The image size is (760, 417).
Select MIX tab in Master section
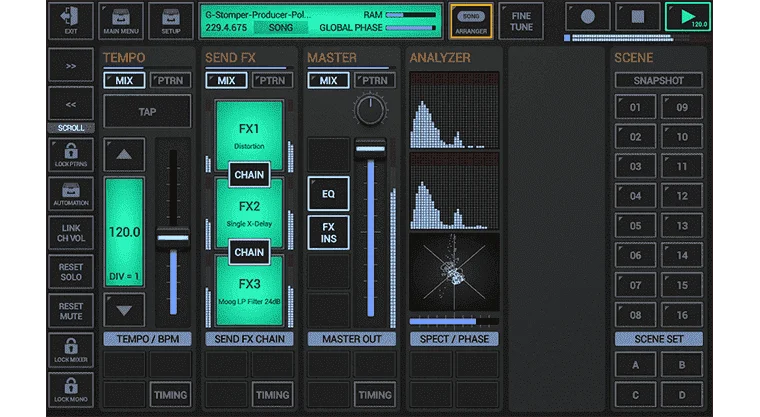tap(328, 80)
